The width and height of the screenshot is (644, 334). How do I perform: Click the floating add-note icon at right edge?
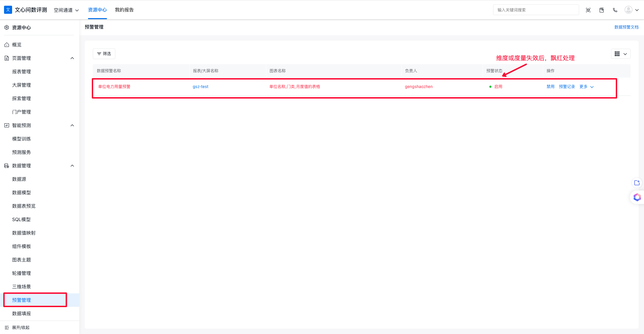[x=637, y=183]
